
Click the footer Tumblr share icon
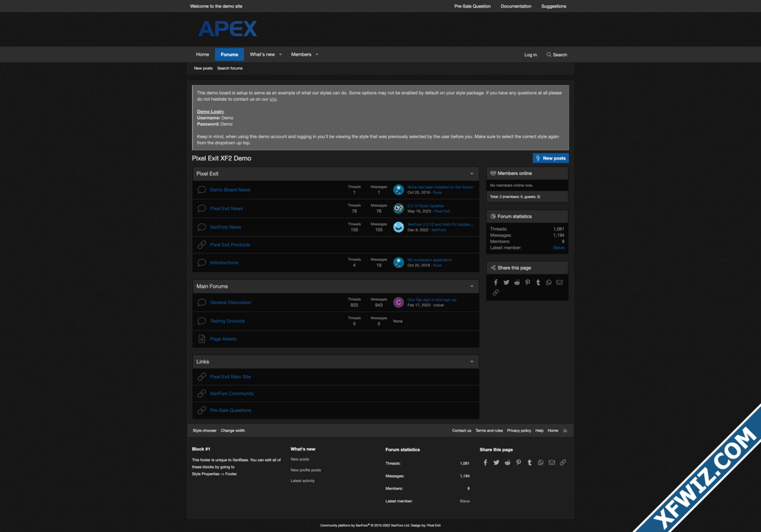pyautogui.click(x=529, y=463)
